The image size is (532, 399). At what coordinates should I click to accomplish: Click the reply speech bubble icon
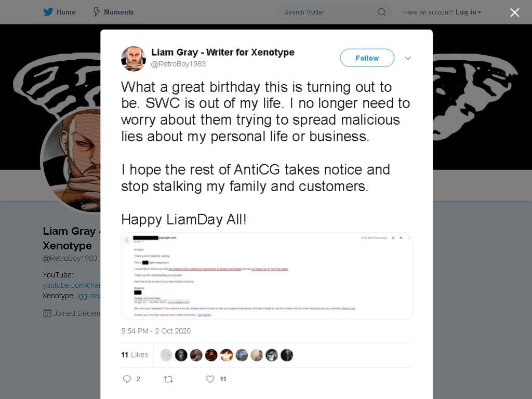127,379
